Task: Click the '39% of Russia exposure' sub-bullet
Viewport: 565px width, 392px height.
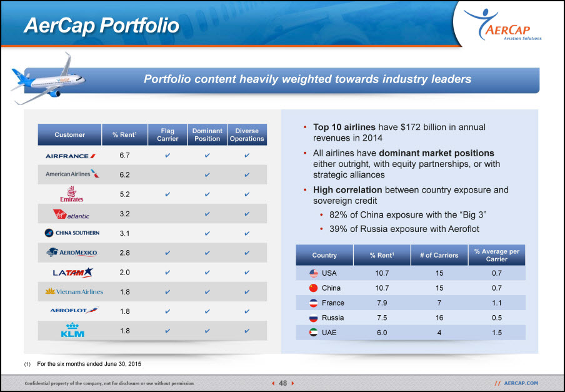Action: [x=404, y=229]
